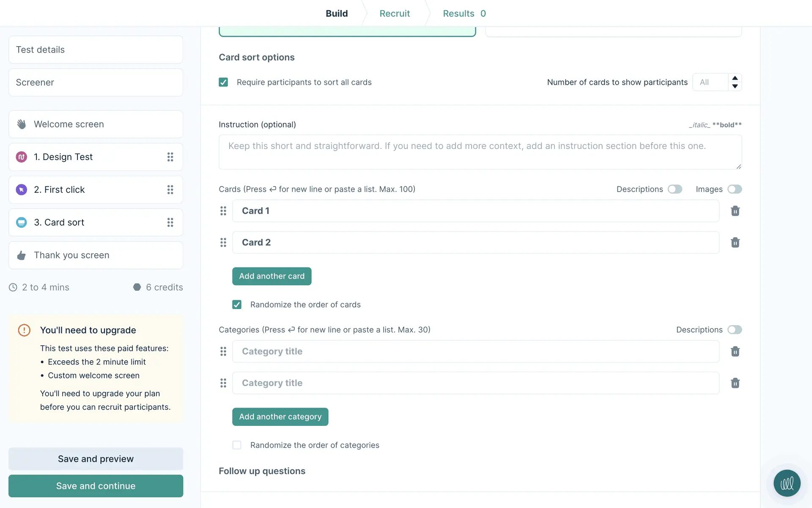
Task: Toggle Images switch for cards
Action: (735, 189)
